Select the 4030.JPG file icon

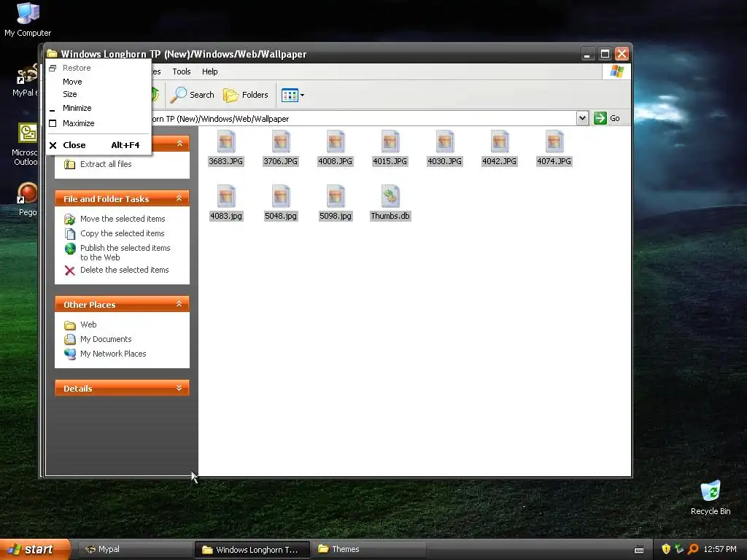tap(444, 141)
